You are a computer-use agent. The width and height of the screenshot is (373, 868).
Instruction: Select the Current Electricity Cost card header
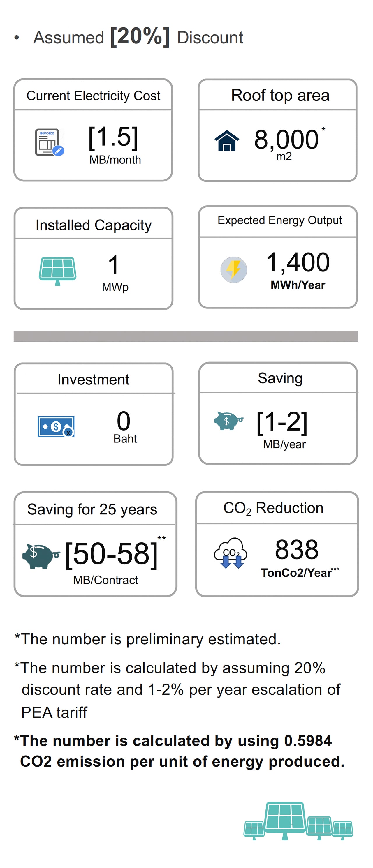click(93, 96)
